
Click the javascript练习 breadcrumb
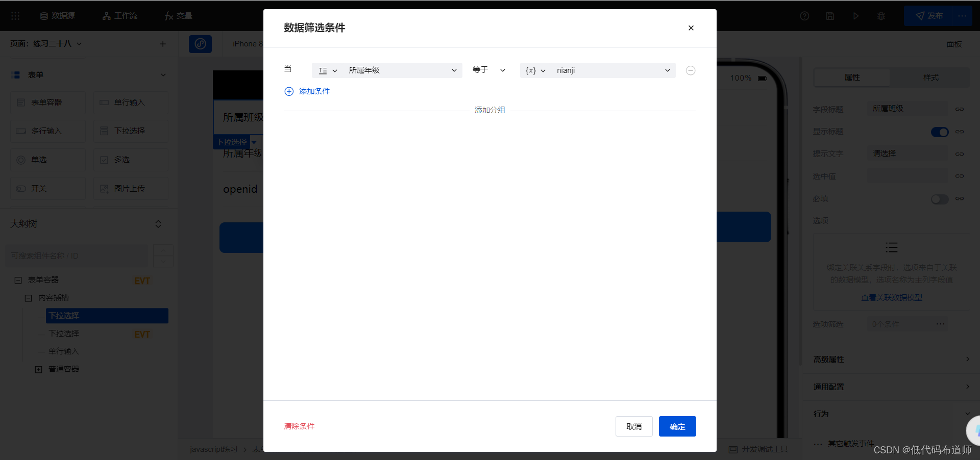(x=214, y=449)
